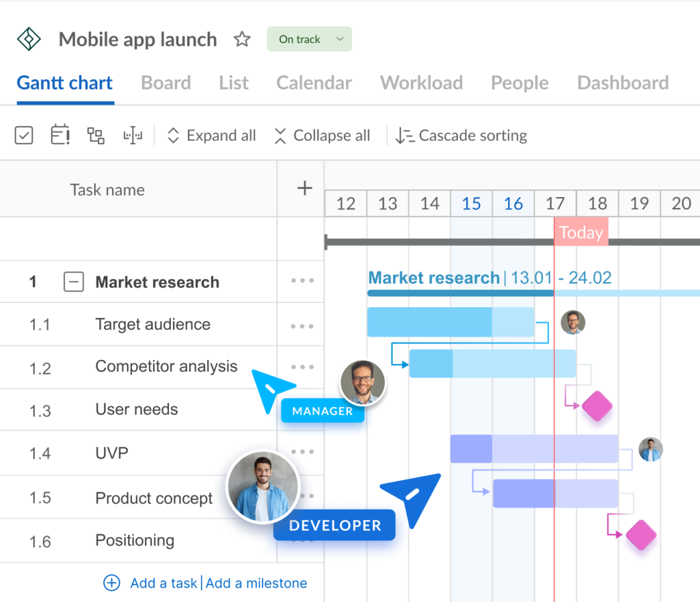Open the overdue tasks clipboard icon
Viewport: 700px width, 602px height.
59,135
